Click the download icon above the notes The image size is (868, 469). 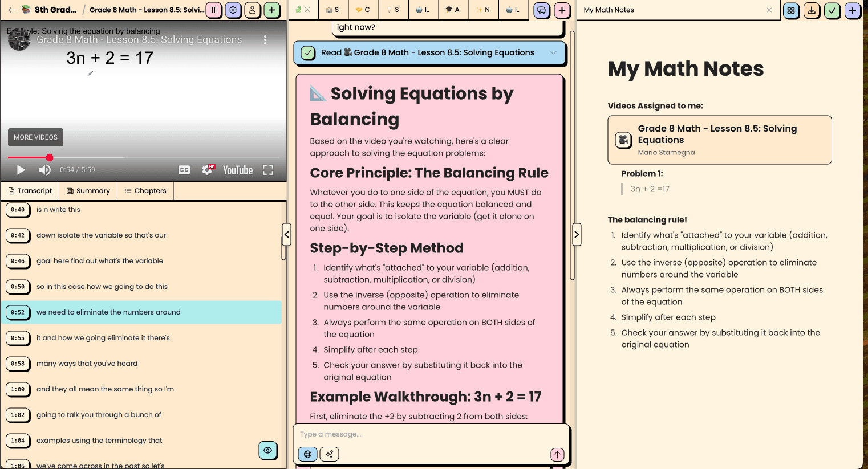[x=812, y=10]
